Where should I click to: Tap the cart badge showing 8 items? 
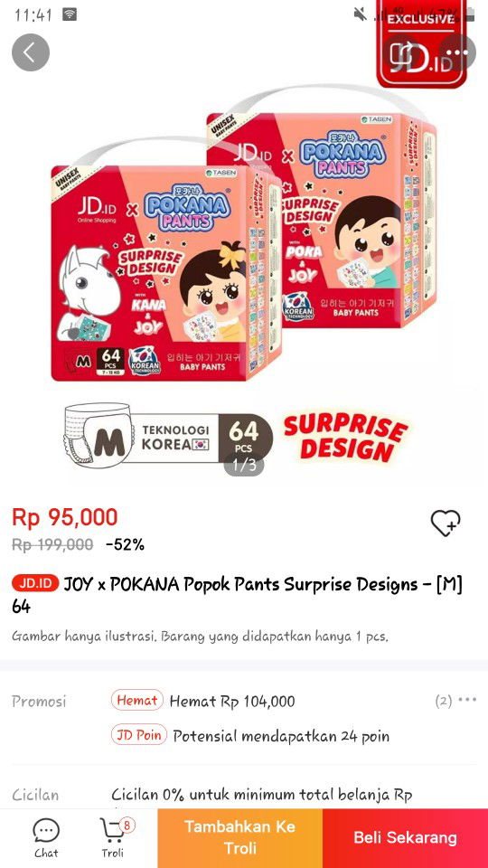point(127,826)
